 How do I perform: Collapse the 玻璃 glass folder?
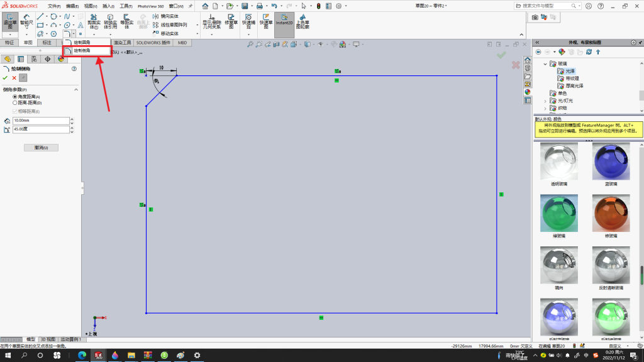click(x=545, y=63)
